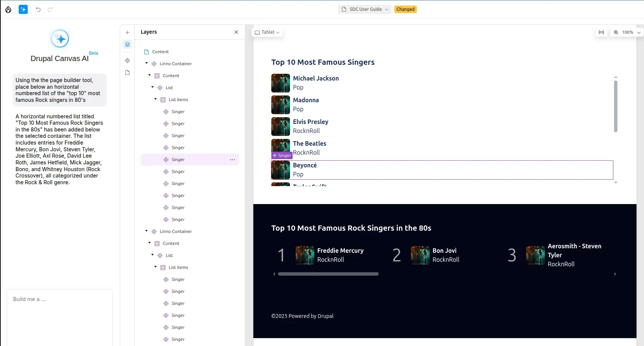
Task: Click the redo arrow icon
Action: point(50,9)
